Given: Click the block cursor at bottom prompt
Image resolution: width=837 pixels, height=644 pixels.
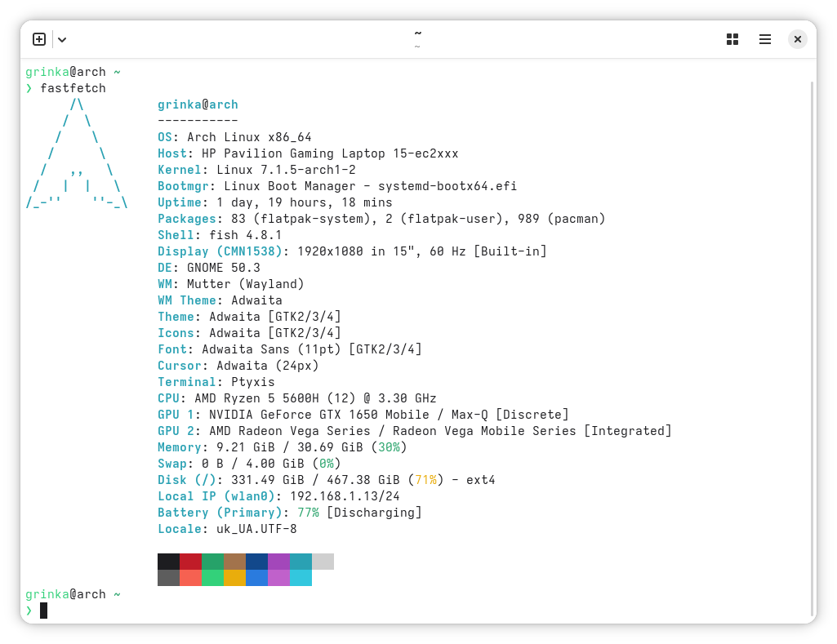Looking at the screenshot, I should point(44,611).
